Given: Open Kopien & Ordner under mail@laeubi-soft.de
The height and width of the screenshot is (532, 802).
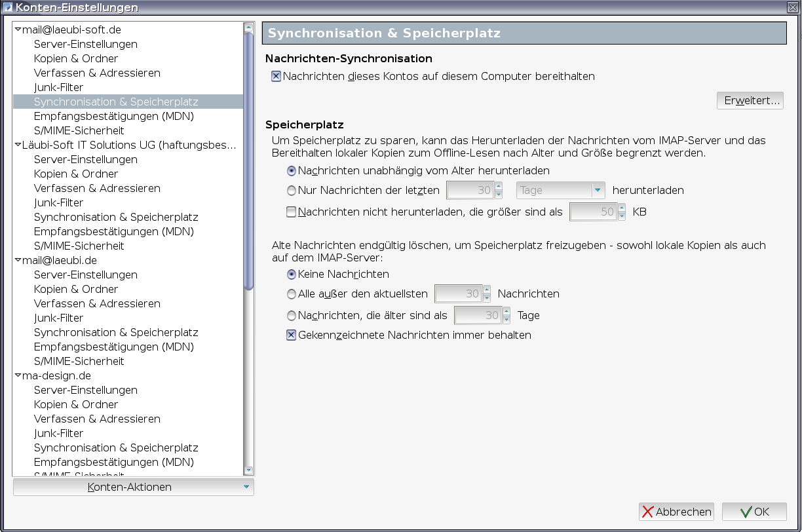Looking at the screenshot, I should click(76, 58).
